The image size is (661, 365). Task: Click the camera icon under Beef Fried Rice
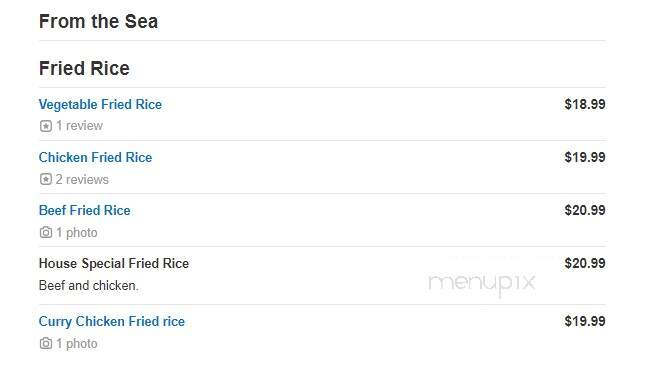(x=46, y=233)
